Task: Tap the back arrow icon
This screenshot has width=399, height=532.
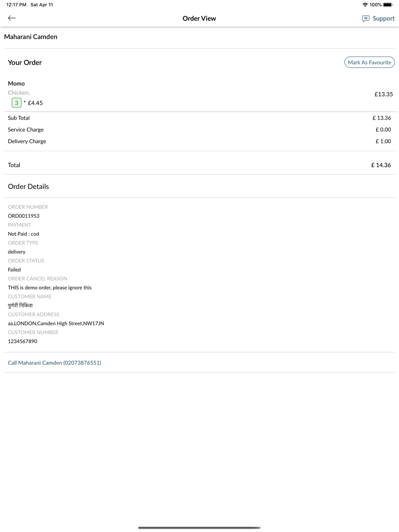Action: click(12, 18)
